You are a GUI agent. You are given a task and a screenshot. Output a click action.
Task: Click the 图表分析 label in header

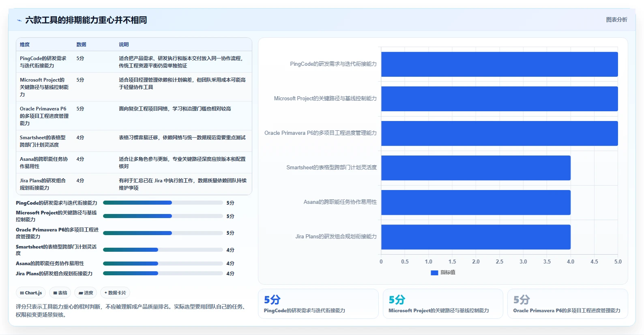(x=616, y=19)
